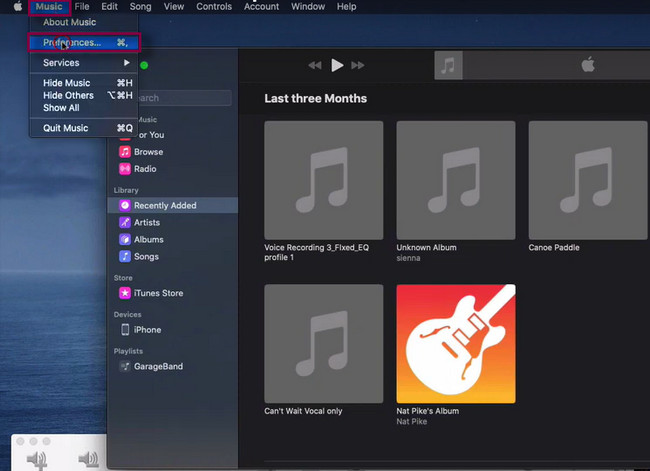Image resolution: width=650 pixels, height=471 pixels.
Task: Select Recently Added in Library
Action: 172,205
